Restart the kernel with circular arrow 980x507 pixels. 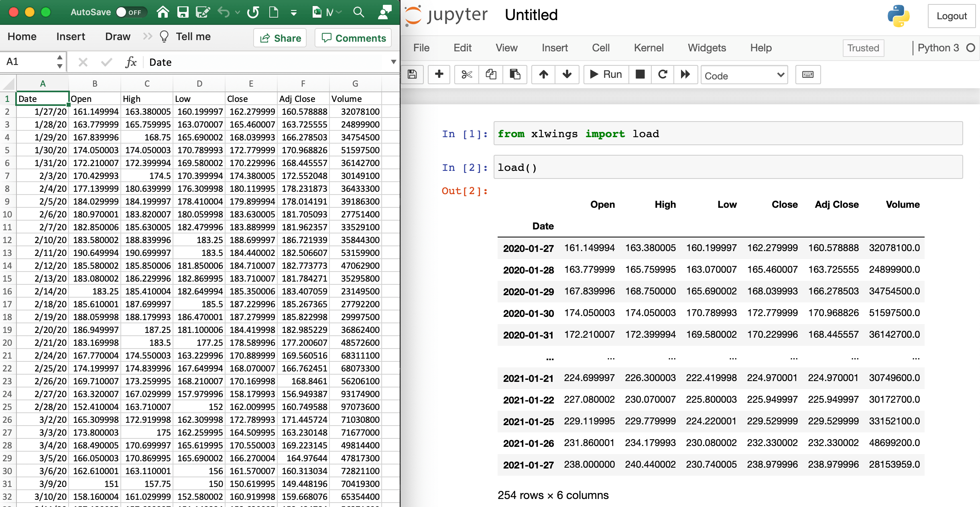click(663, 75)
